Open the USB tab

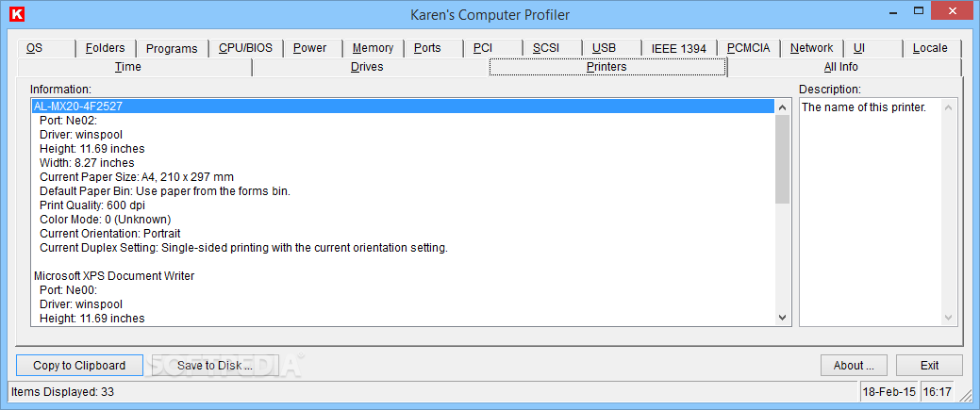pos(611,48)
